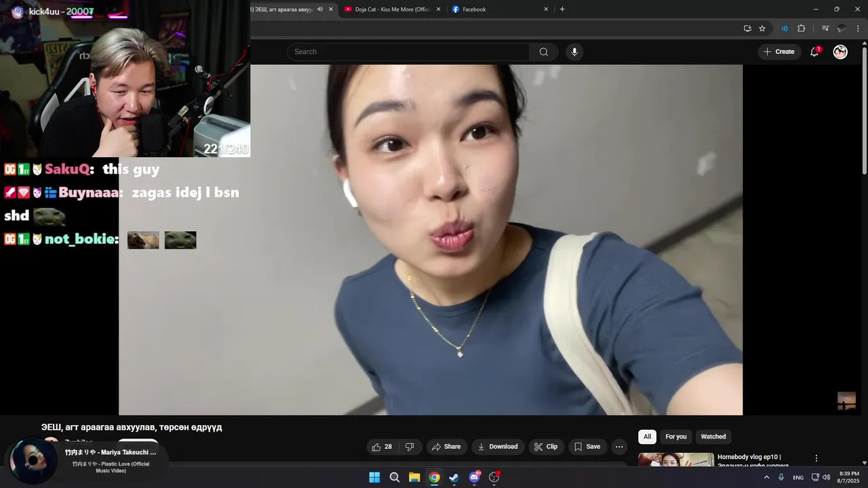
Task: Open the red-badged app right of Discord
Action: [x=494, y=477]
